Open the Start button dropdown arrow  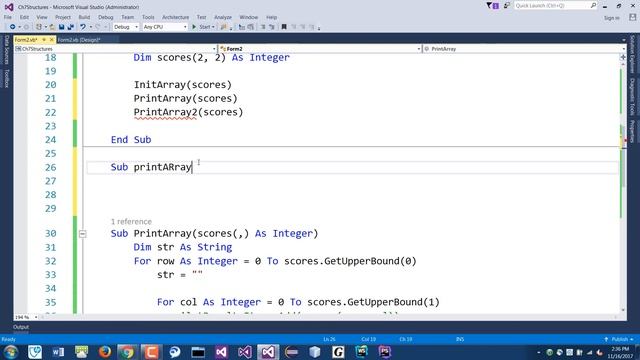[213, 27]
